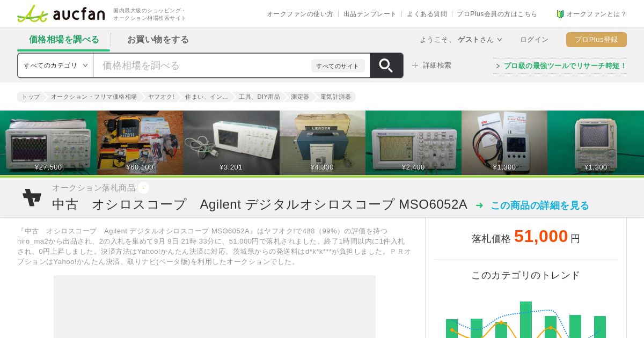Viewport: 644px width, 338px height.
Task: Click the aucfan logo
Action: click(x=61, y=13)
